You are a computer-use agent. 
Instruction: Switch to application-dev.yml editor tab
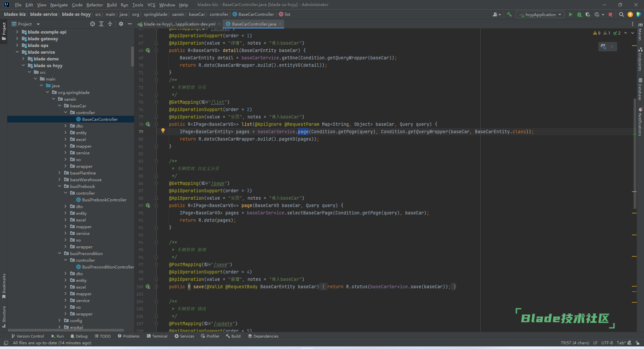pyautogui.click(x=179, y=24)
